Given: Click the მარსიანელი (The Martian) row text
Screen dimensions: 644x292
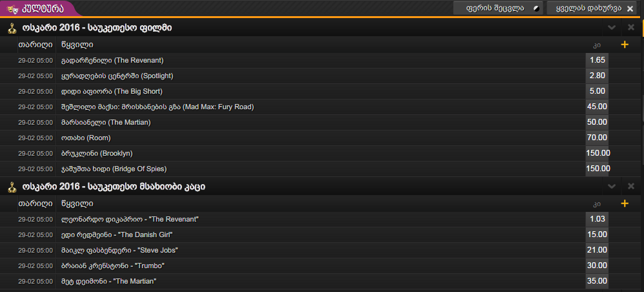Looking at the screenshot, I should (x=106, y=123).
